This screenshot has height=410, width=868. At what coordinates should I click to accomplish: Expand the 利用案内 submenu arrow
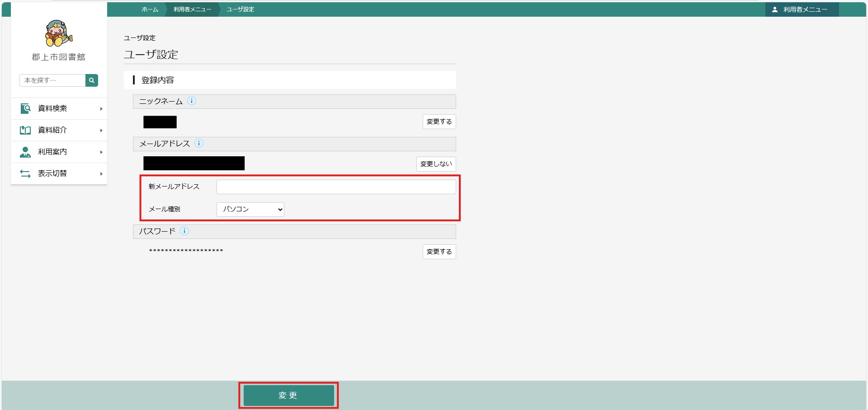(101, 152)
